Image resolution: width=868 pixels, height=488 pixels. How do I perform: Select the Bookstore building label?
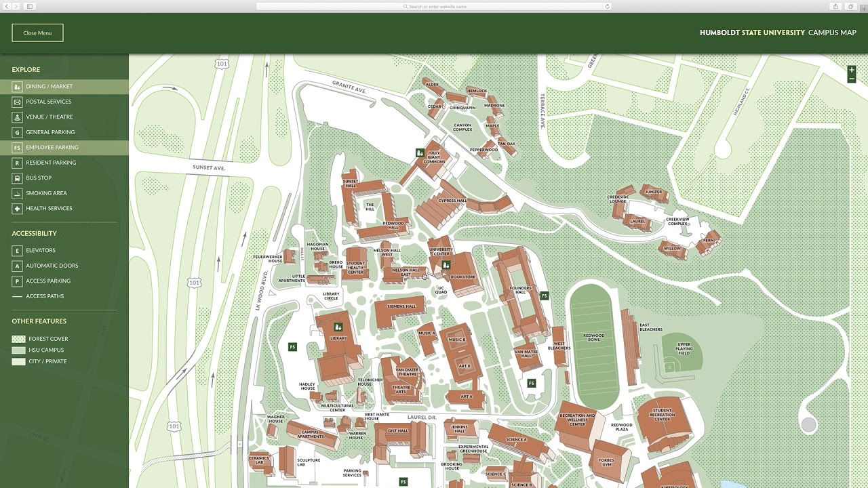(x=463, y=277)
